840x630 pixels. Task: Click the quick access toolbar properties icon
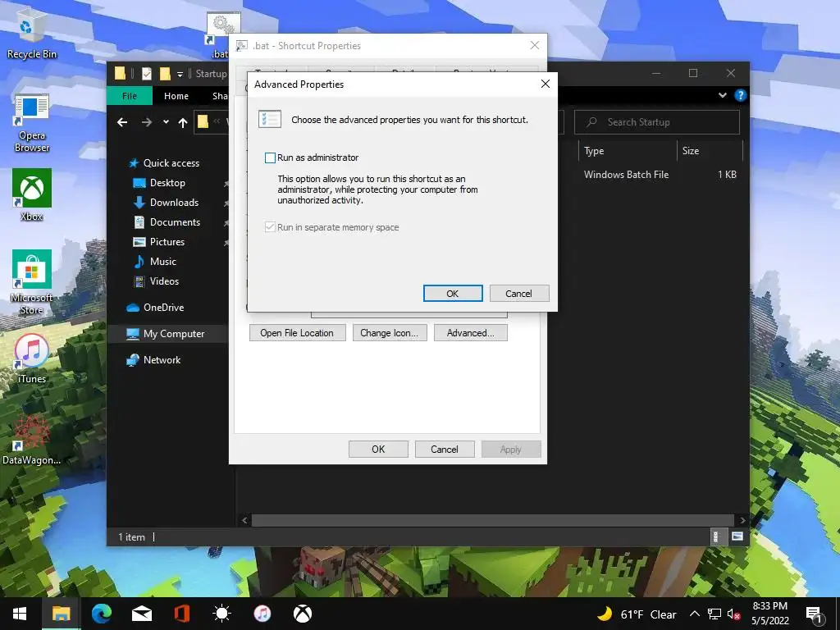click(x=146, y=73)
